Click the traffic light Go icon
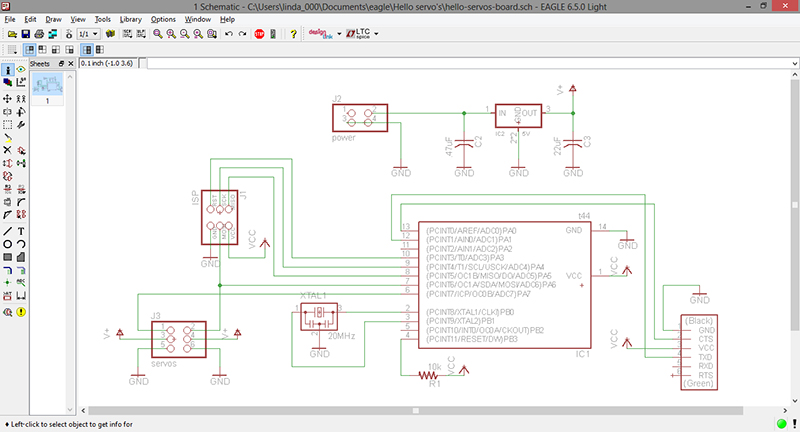 point(273,34)
